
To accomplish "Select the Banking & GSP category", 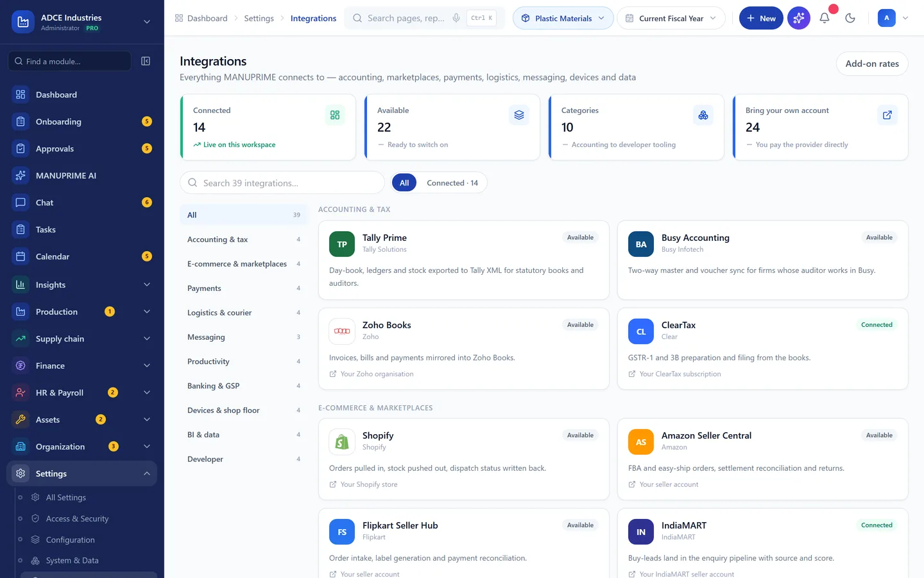I will pos(244,386).
